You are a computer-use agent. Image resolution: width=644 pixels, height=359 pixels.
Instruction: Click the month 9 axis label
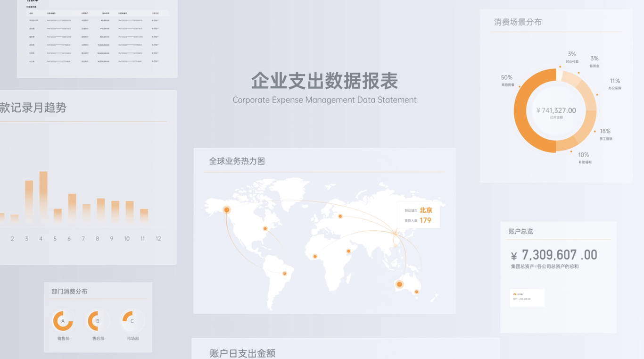(112, 239)
